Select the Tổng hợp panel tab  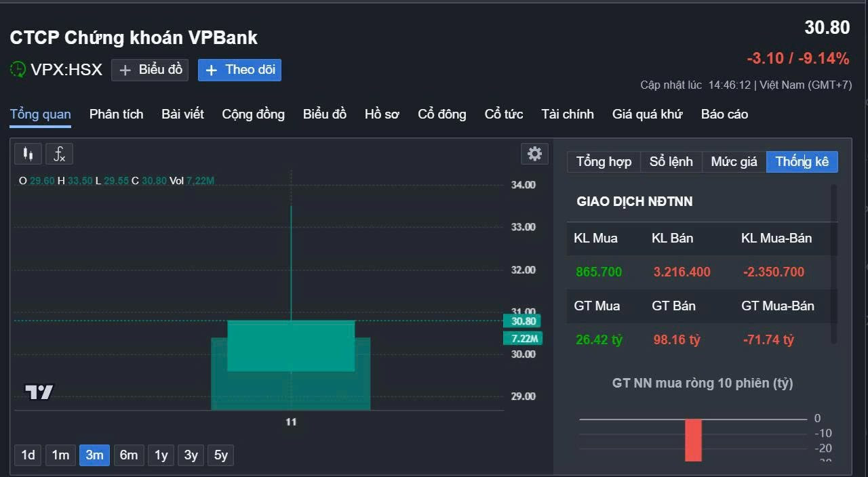pos(604,161)
